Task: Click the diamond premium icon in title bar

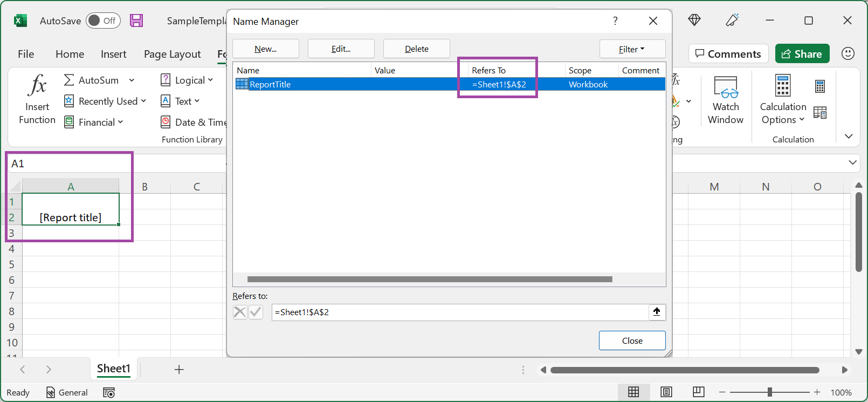Action: tap(694, 20)
